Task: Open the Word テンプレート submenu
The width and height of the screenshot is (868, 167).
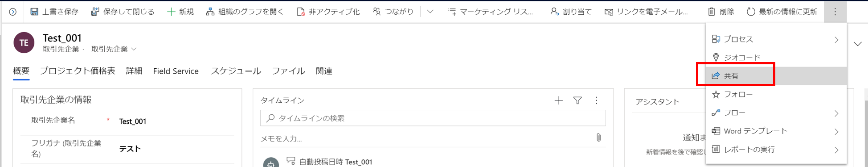Action: pyautogui.click(x=776, y=131)
